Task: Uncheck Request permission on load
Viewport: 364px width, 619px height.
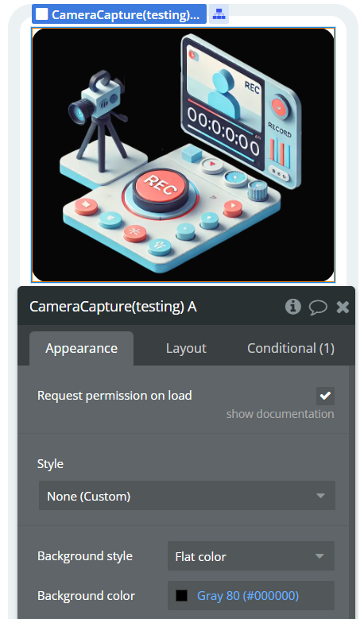Action: pos(325,396)
